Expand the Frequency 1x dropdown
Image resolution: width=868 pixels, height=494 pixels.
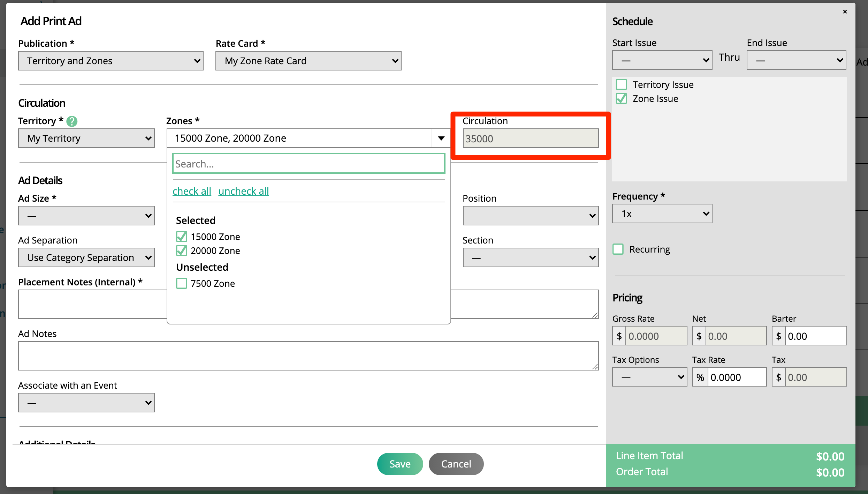pyautogui.click(x=662, y=214)
